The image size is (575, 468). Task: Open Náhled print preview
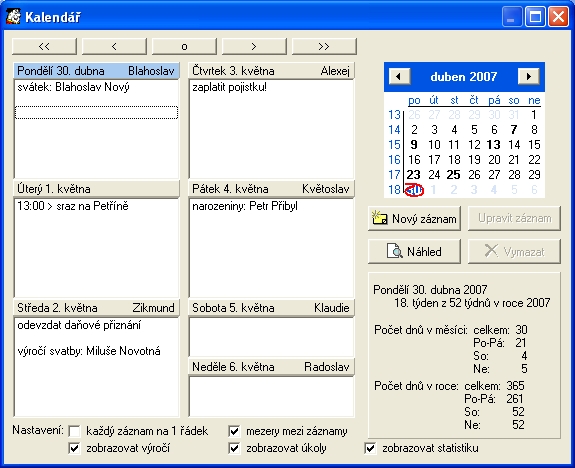(414, 252)
